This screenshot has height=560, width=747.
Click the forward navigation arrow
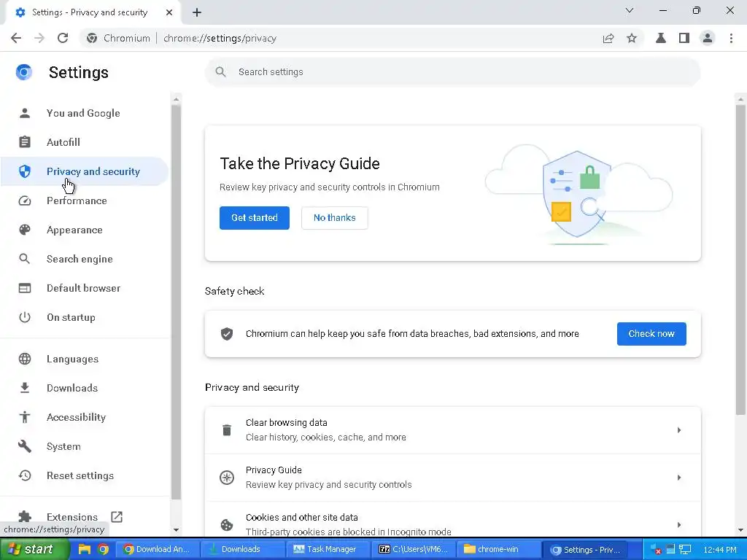[39, 38]
